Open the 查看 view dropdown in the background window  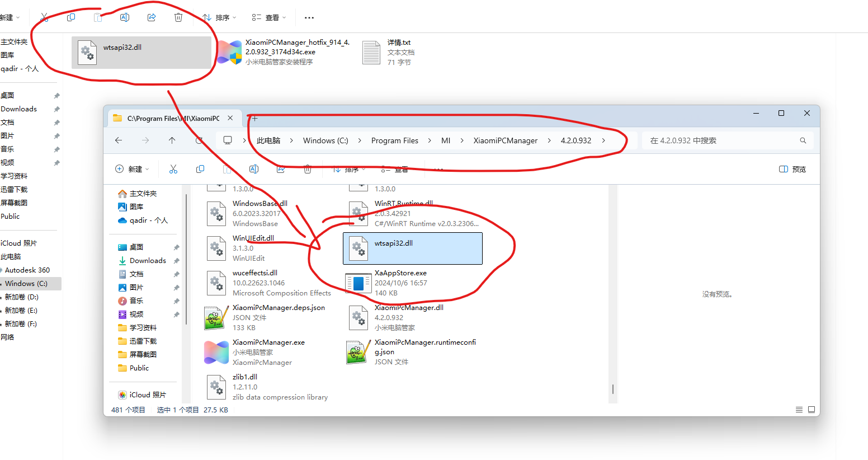pyautogui.click(x=269, y=17)
